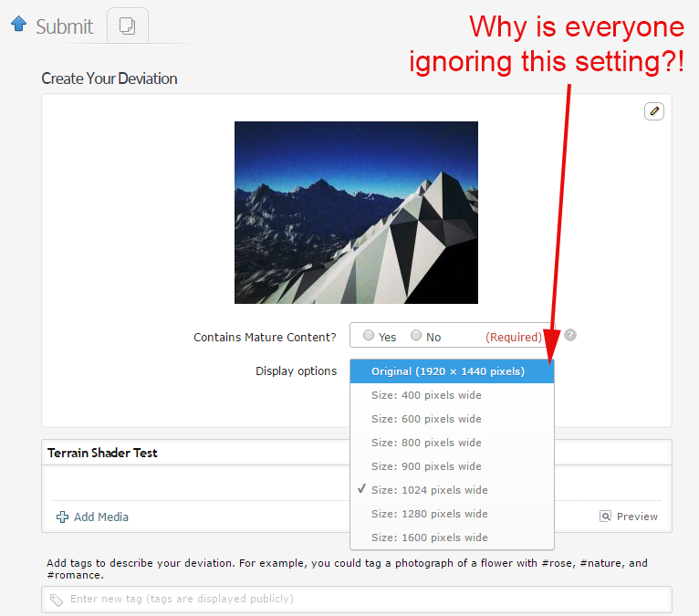Select Yes for mature content
The width and height of the screenshot is (699, 616).
tap(369, 335)
